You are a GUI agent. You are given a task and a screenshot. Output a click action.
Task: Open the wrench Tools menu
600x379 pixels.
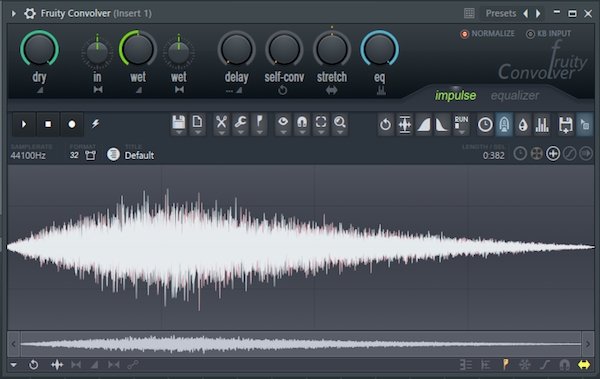240,124
